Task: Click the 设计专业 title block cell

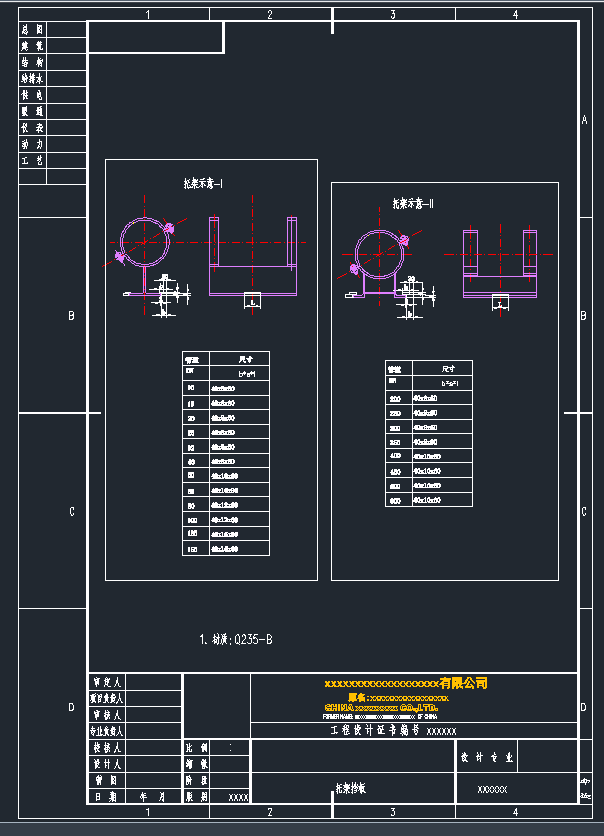Action: click(x=487, y=758)
